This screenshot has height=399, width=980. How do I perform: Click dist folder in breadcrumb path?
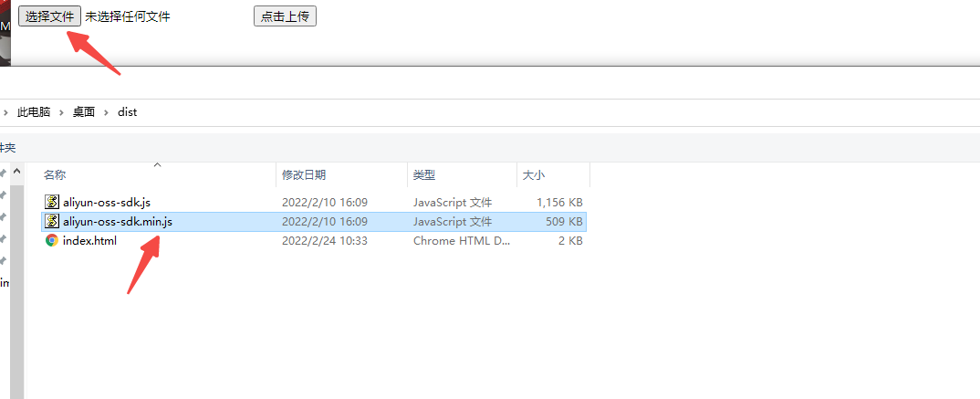(128, 112)
